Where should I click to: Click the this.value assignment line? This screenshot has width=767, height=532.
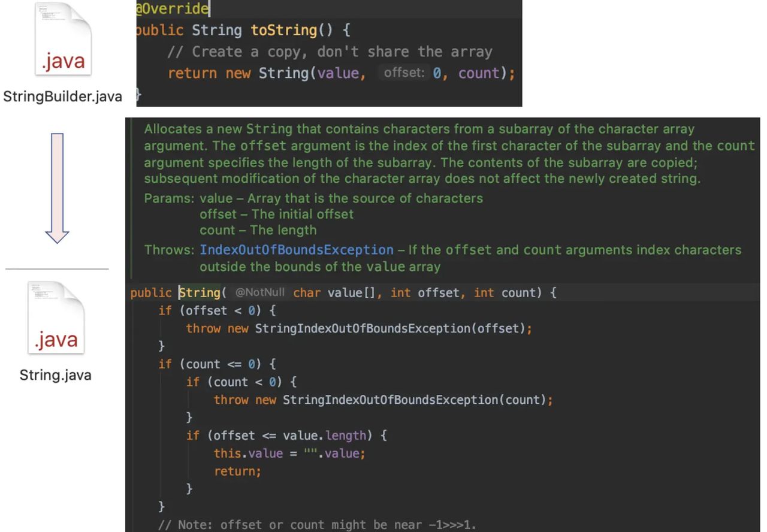click(x=289, y=454)
